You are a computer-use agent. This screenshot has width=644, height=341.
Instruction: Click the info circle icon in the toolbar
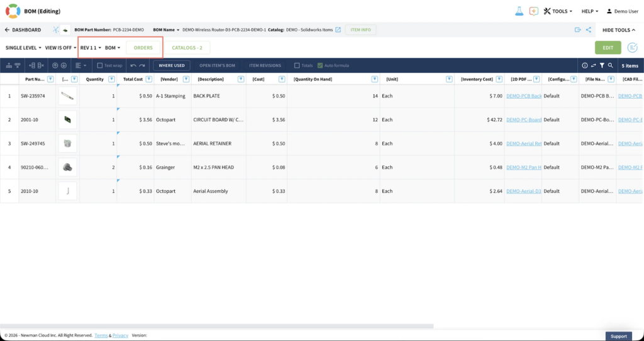(585, 65)
